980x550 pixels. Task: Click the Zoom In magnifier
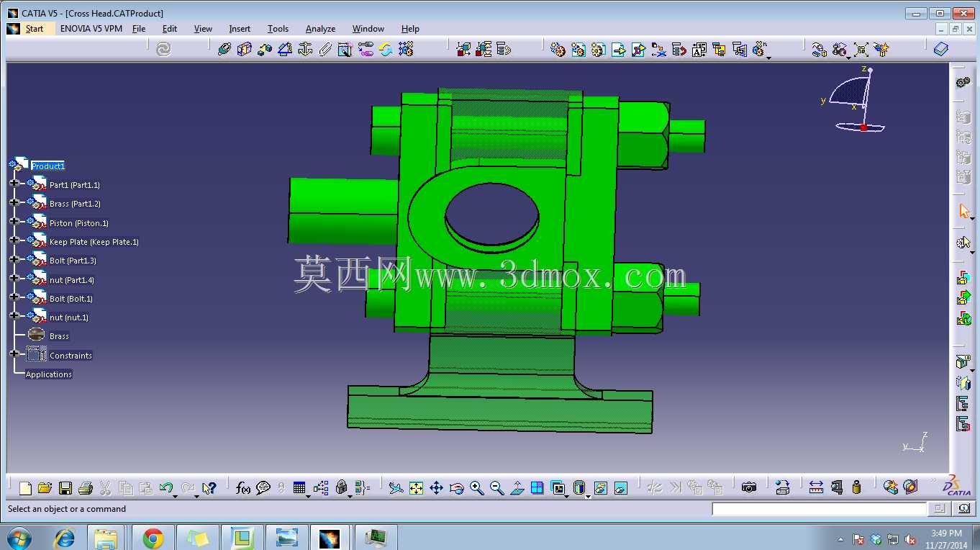tap(476, 487)
